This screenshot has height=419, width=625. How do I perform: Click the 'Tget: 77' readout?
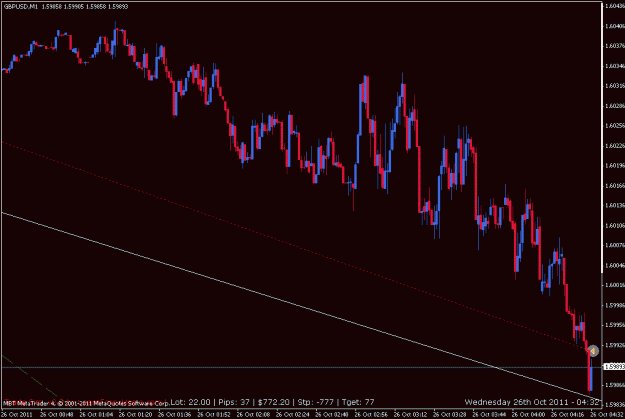(x=358, y=402)
